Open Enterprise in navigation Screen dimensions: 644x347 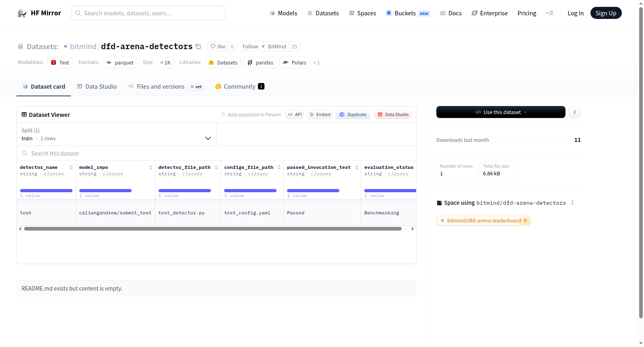489,13
